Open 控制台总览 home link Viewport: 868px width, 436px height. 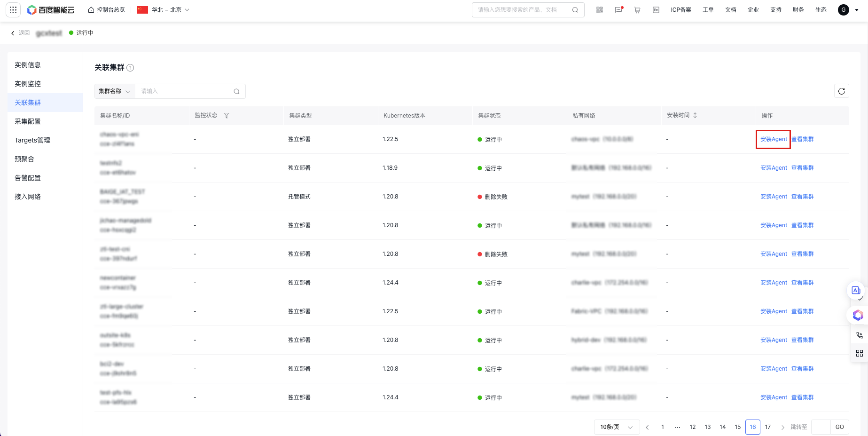[106, 10]
